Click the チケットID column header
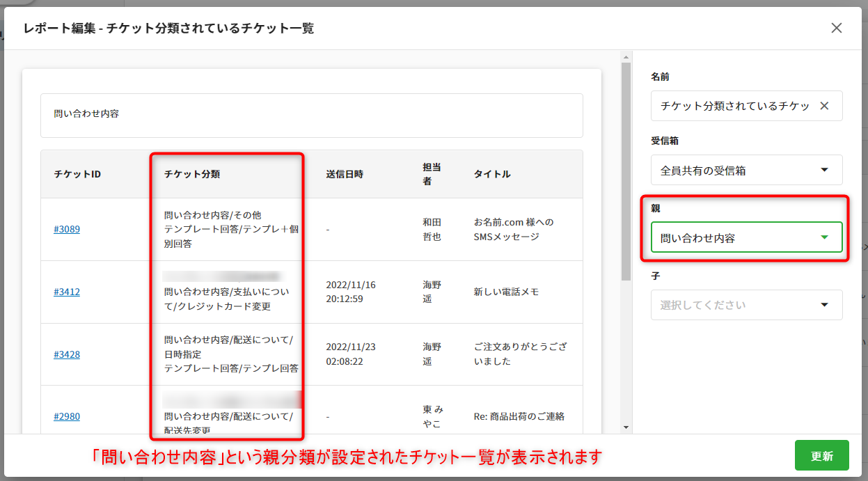868x481 pixels. coord(77,174)
